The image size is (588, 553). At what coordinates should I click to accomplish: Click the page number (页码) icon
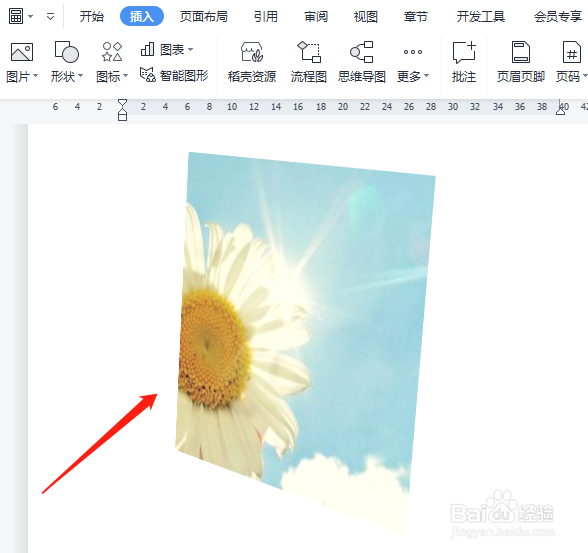[x=572, y=52]
